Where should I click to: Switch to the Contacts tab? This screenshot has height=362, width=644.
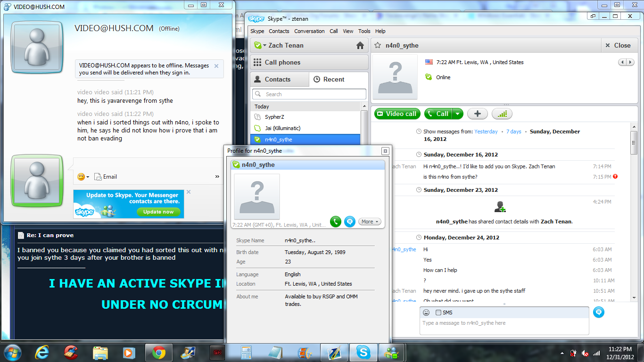coord(280,79)
